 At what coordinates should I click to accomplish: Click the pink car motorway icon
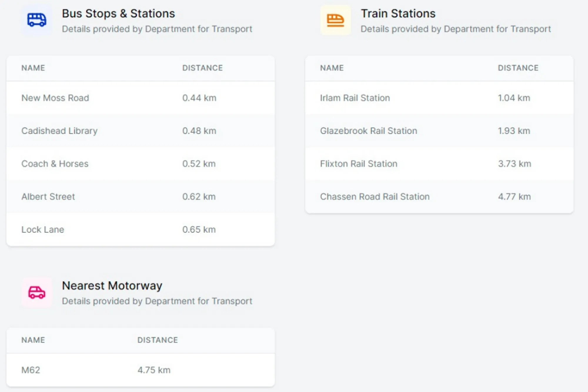tap(37, 292)
